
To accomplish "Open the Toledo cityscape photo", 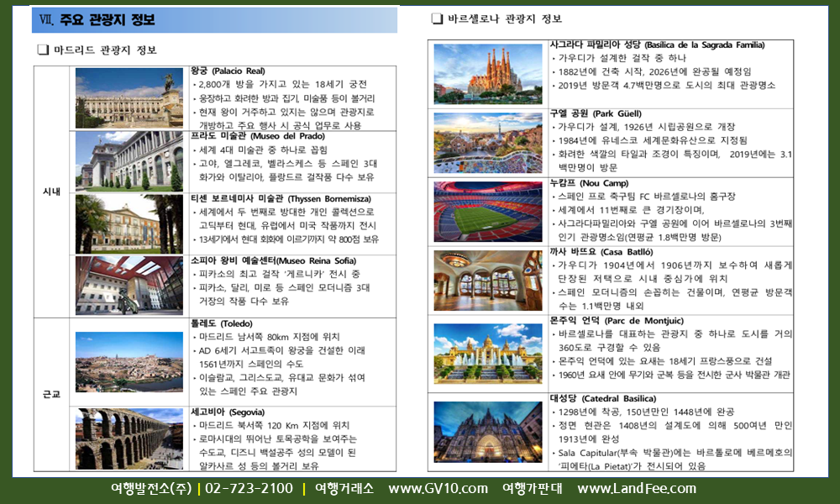I will 129,362.
